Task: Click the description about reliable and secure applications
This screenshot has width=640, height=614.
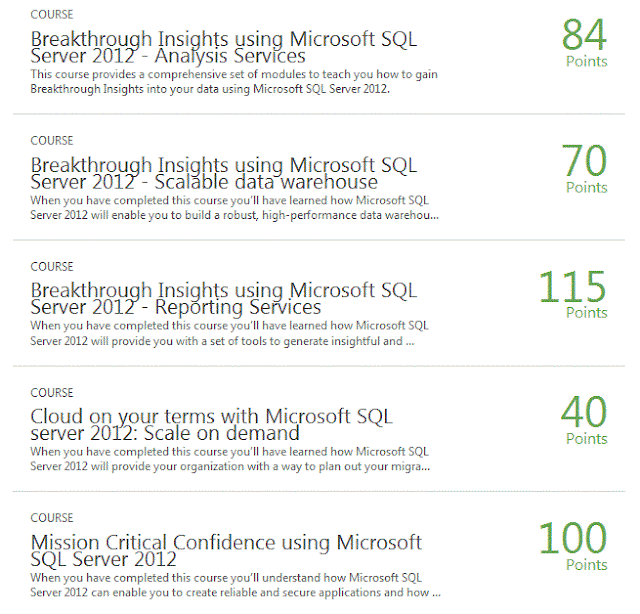Action: [x=236, y=585]
